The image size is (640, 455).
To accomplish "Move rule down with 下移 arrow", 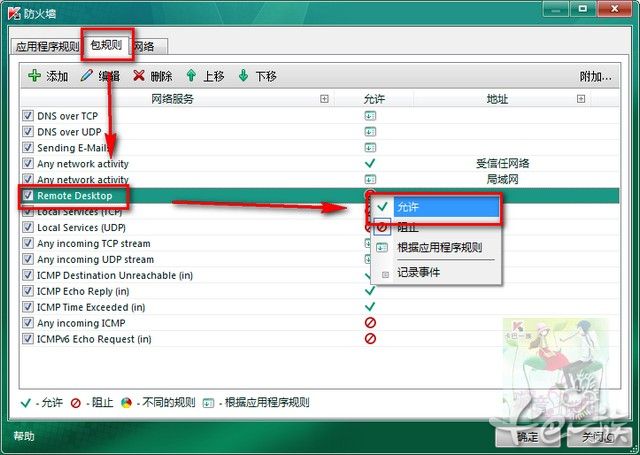I will coord(243,76).
